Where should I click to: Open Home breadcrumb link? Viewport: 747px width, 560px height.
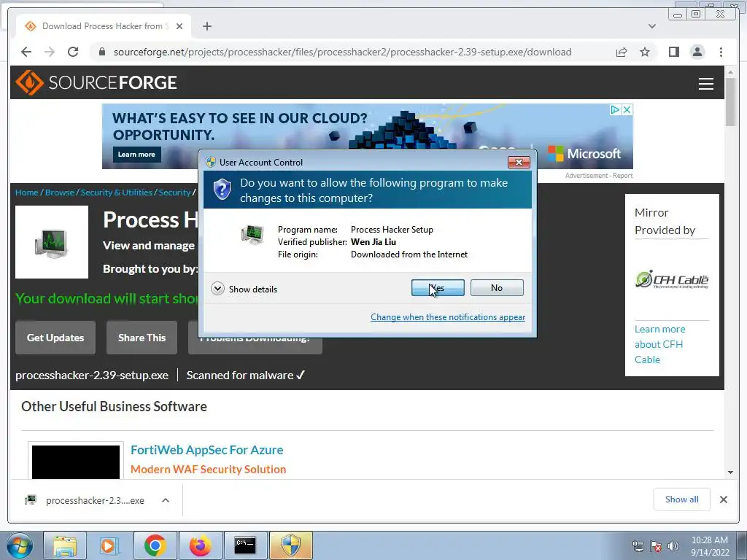(x=27, y=192)
